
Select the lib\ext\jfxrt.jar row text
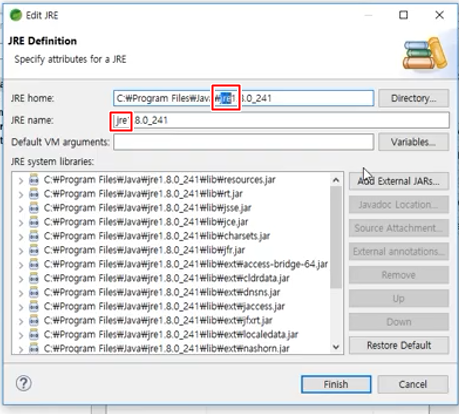point(158,320)
